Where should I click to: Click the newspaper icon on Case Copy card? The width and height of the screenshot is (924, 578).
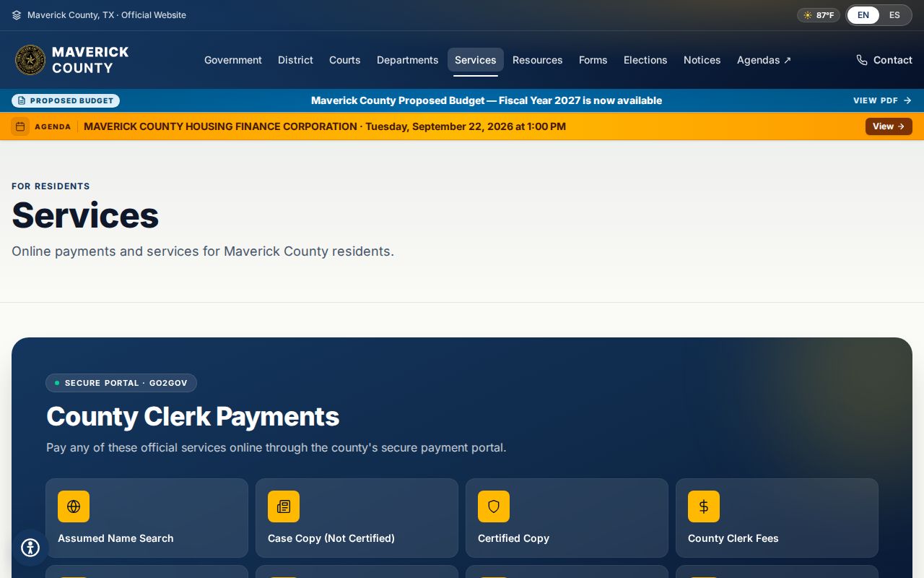pos(284,506)
